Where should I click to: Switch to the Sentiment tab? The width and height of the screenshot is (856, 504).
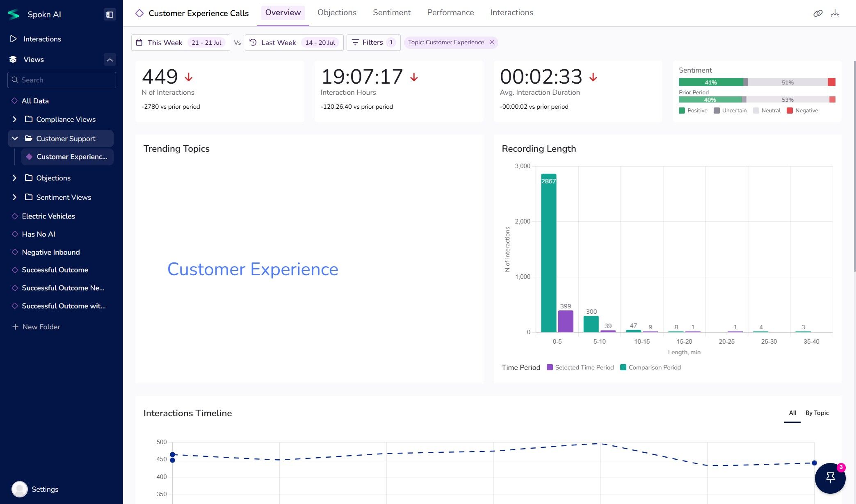click(391, 13)
